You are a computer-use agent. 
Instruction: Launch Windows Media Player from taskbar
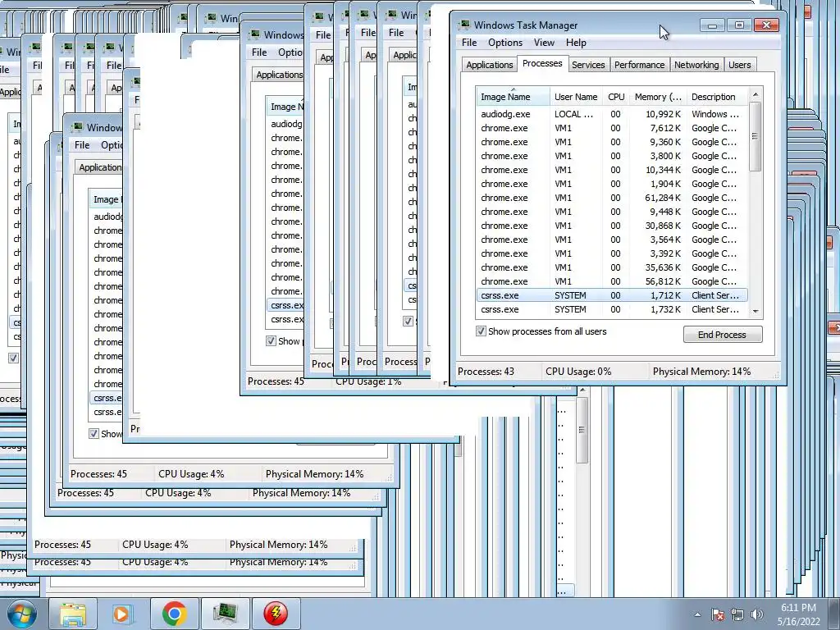tap(121, 614)
